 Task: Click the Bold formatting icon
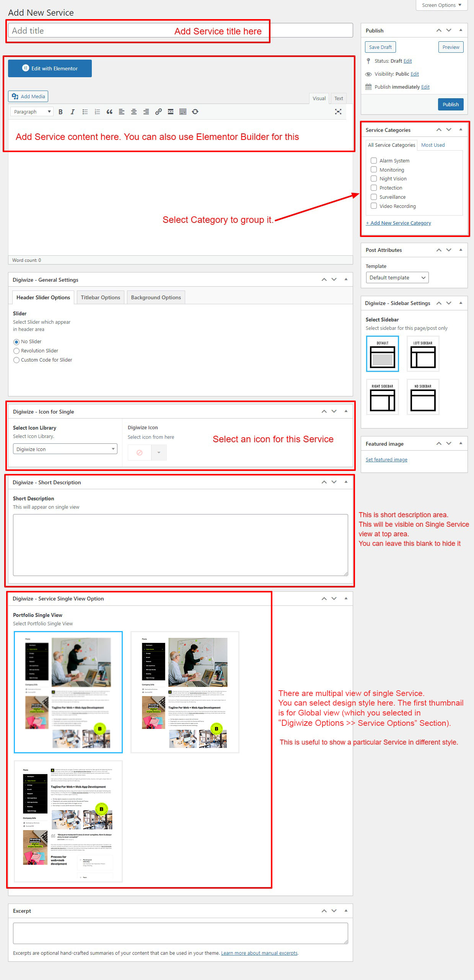[x=60, y=112]
